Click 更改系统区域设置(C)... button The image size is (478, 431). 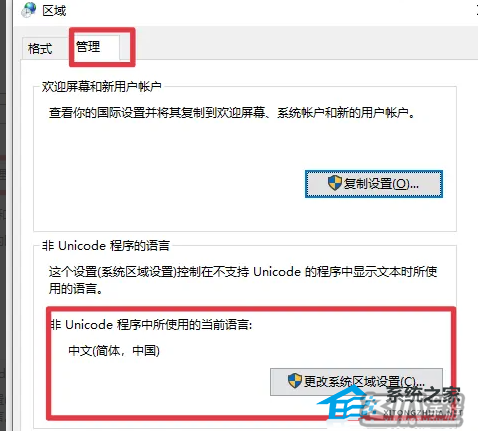pos(356,382)
